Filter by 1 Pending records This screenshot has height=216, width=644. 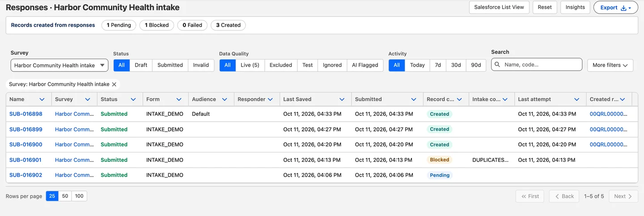pyautogui.click(x=119, y=25)
